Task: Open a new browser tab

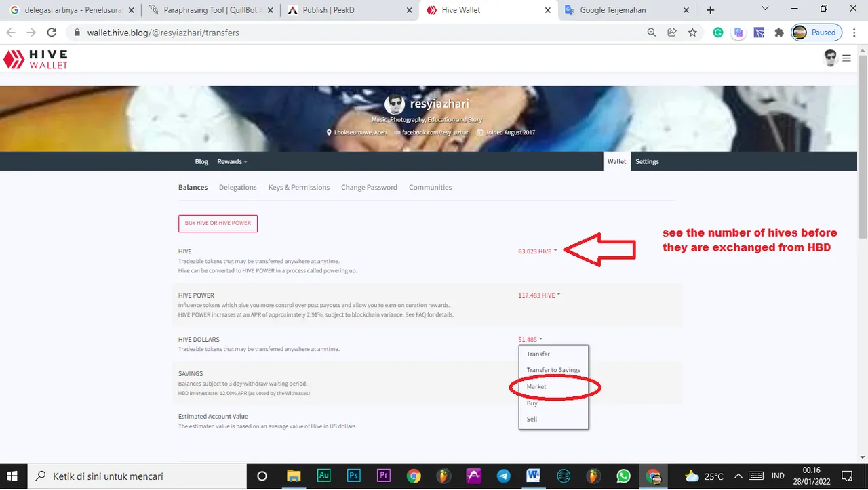Action: (710, 10)
